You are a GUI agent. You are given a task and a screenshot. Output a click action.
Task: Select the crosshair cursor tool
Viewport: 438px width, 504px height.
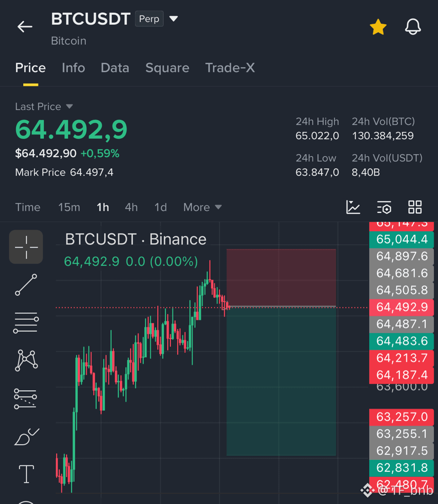click(x=26, y=247)
